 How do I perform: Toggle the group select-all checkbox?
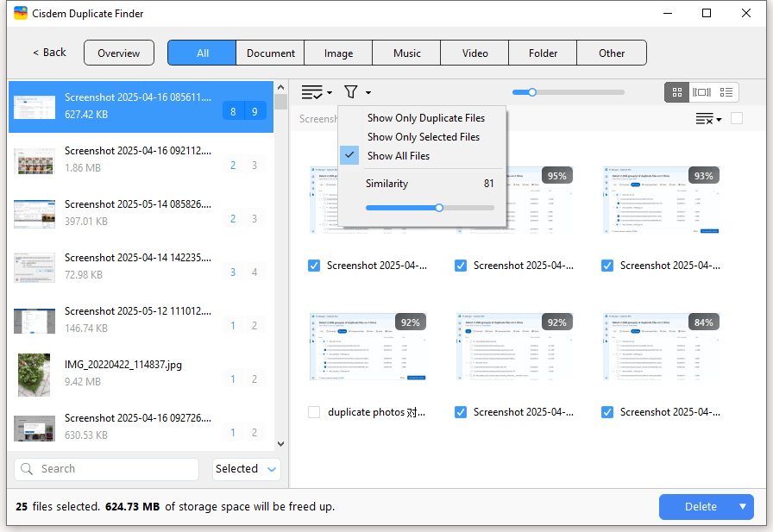737,118
